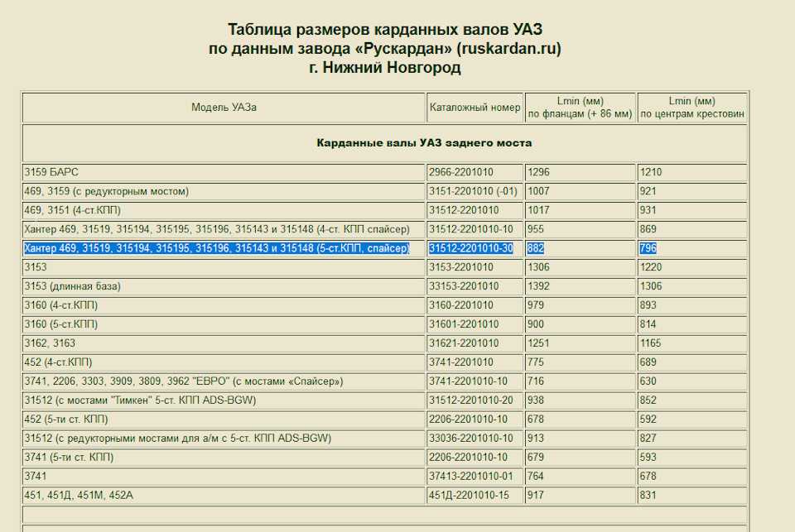
Task: Click catalog number '37413-2201010-01'
Action: (x=471, y=477)
